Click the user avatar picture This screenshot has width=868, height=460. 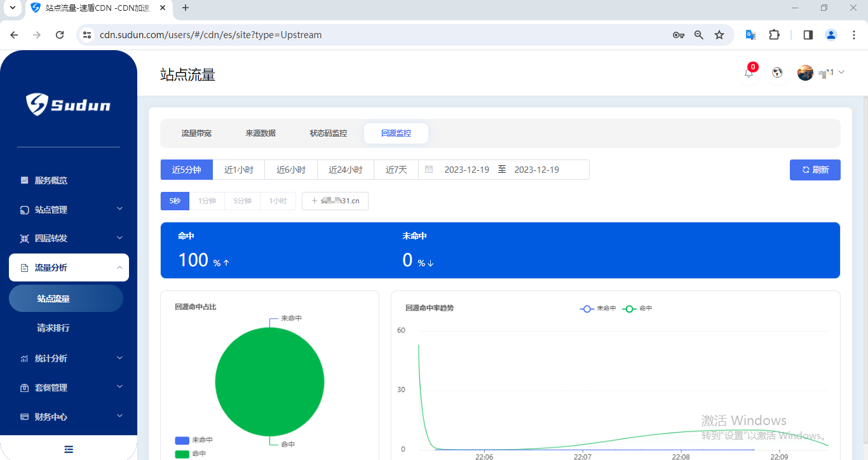pyautogui.click(x=805, y=72)
